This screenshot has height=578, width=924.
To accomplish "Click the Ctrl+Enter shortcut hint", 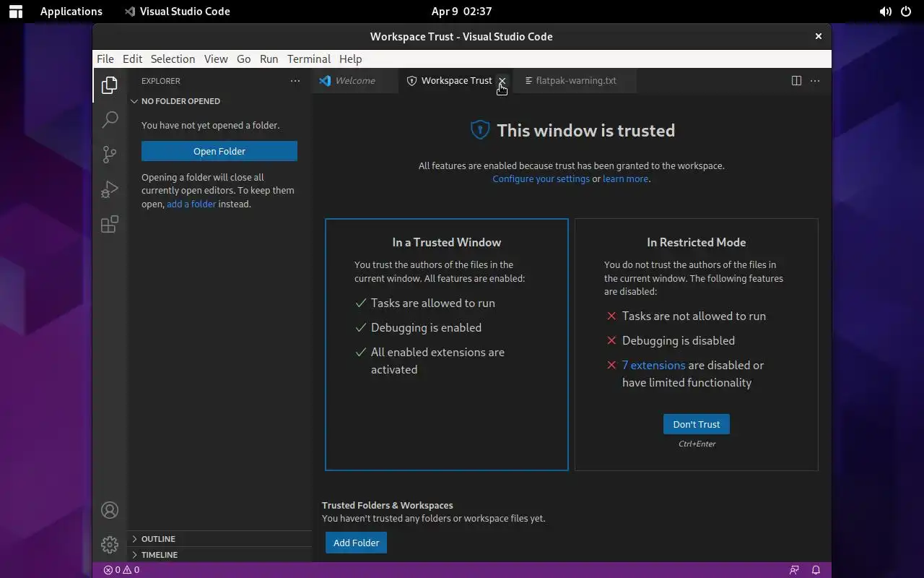I will coord(697,444).
